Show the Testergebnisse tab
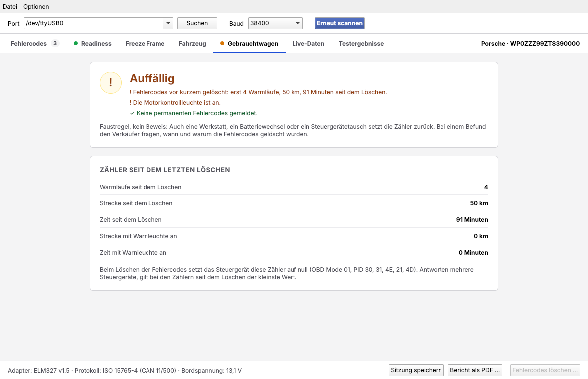This screenshot has width=588, height=379. pyautogui.click(x=361, y=43)
